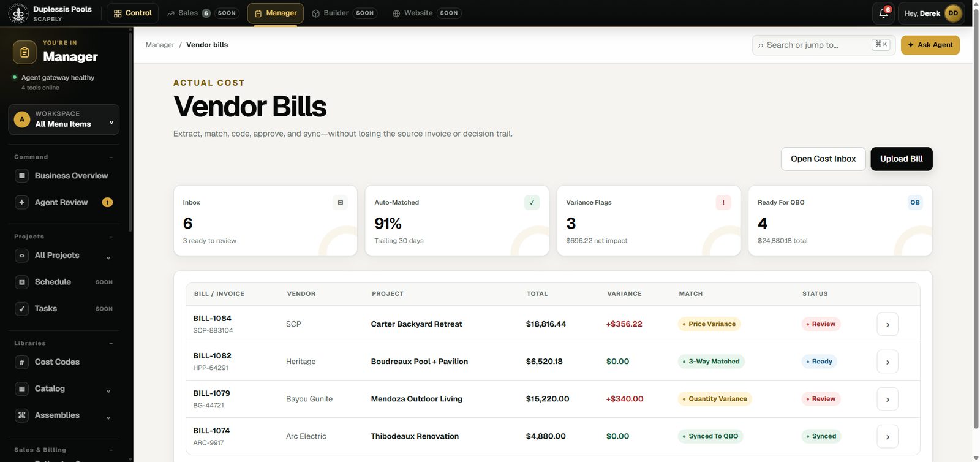Image resolution: width=980 pixels, height=462 pixels.
Task: Click the Agent Review sparkle icon
Action: tap(22, 202)
